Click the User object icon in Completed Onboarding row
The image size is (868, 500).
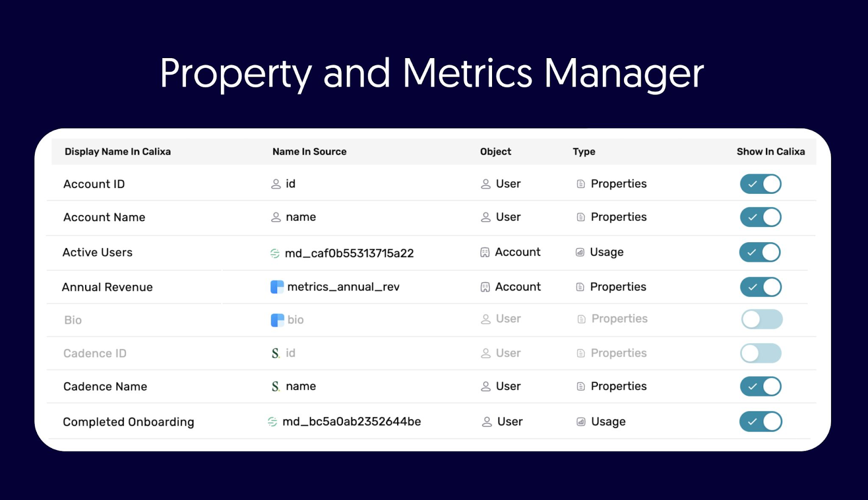[487, 422]
